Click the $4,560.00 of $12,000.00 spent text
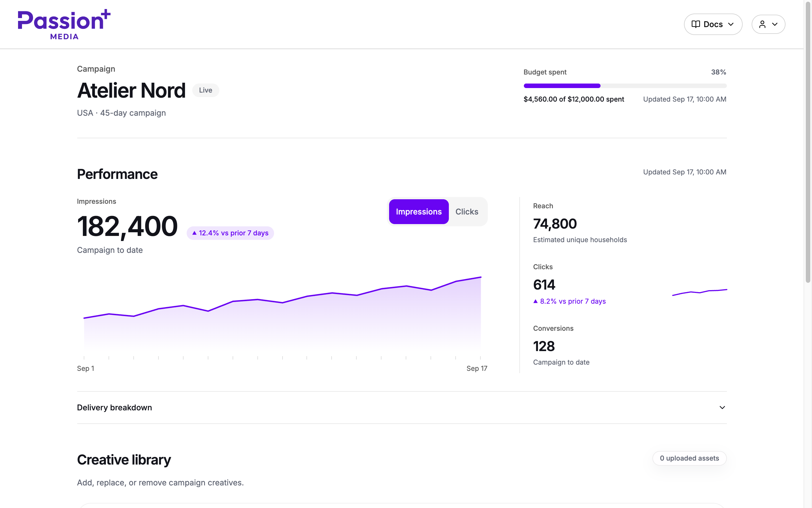The height and width of the screenshot is (508, 812). (x=574, y=99)
